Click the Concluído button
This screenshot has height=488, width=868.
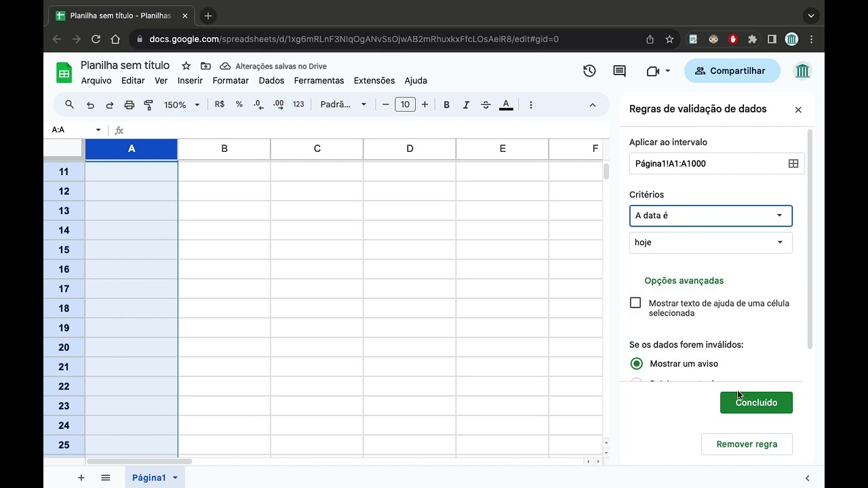click(756, 403)
